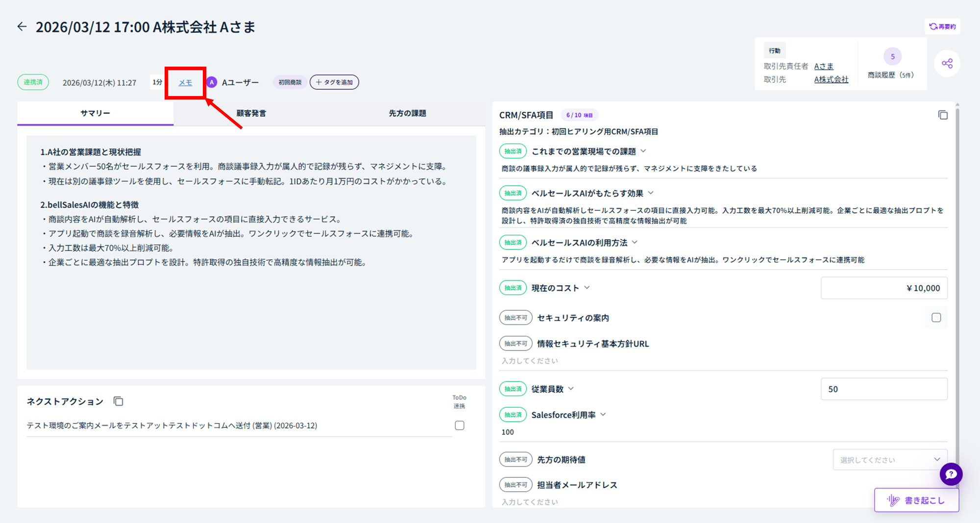980x523 pixels.
Task: Copy ネクストアクション with copy icon
Action: (x=118, y=401)
